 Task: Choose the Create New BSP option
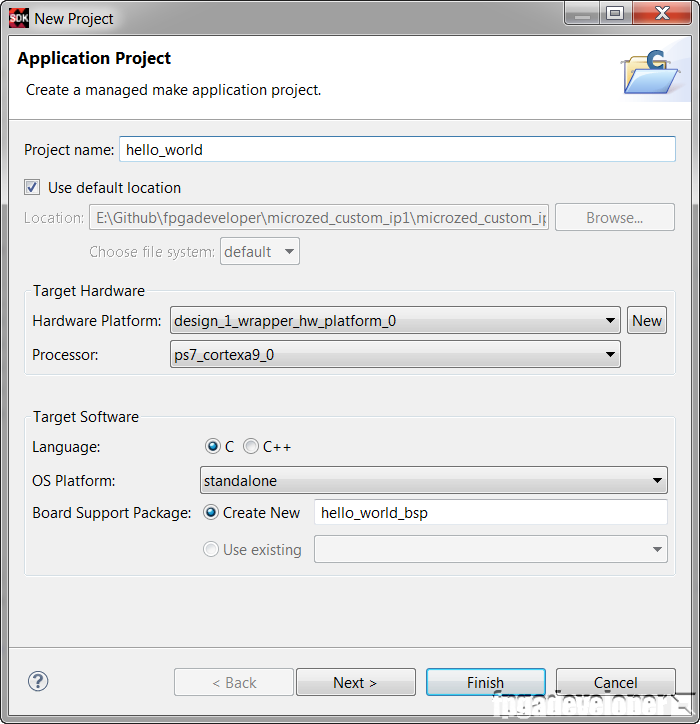(211, 513)
